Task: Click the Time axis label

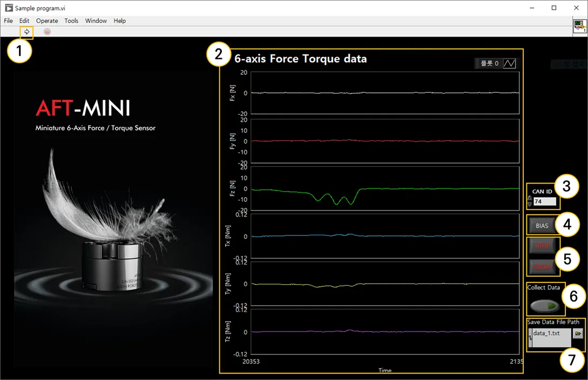Action: [x=385, y=371]
